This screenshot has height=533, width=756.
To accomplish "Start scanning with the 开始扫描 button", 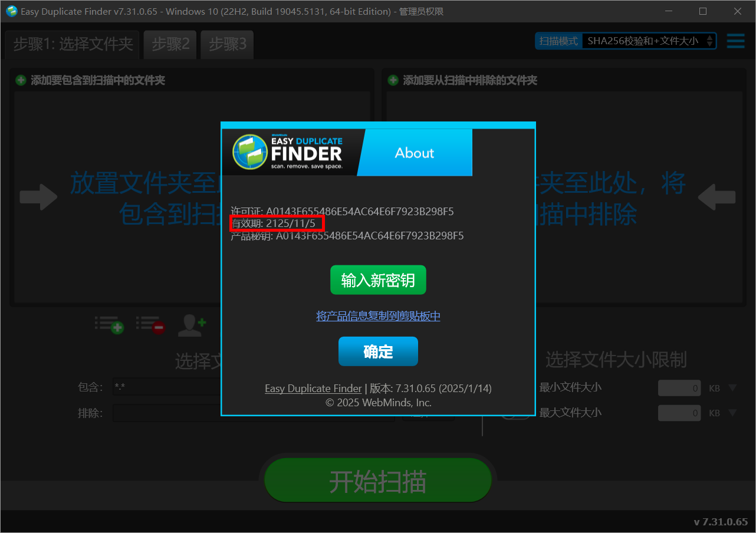I will pos(378,481).
